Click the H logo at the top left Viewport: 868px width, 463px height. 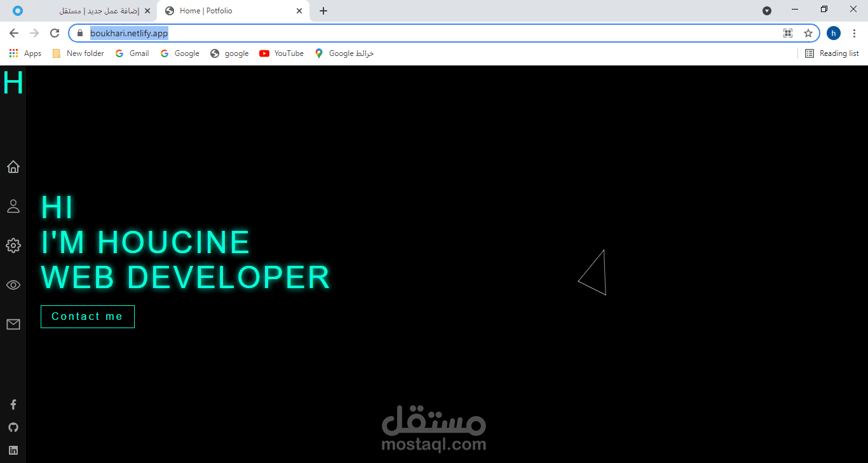13,83
